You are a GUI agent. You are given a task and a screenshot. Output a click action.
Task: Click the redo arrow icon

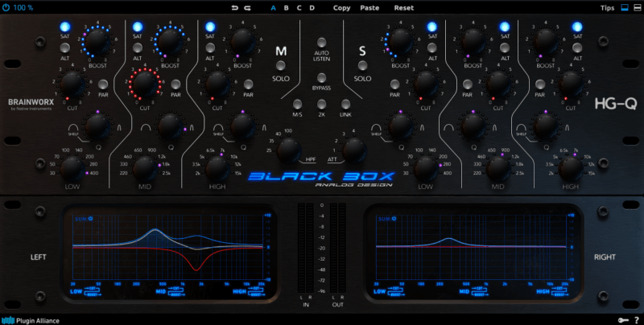point(247,8)
